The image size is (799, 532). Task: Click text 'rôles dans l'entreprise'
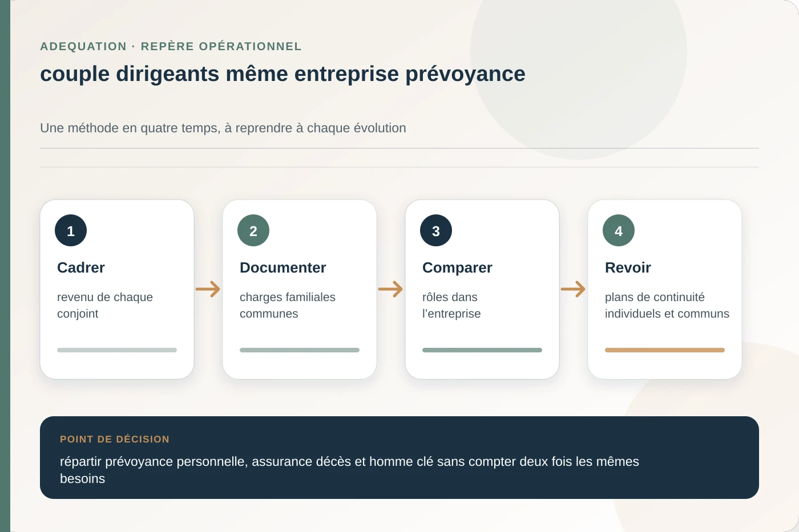point(451,305)
